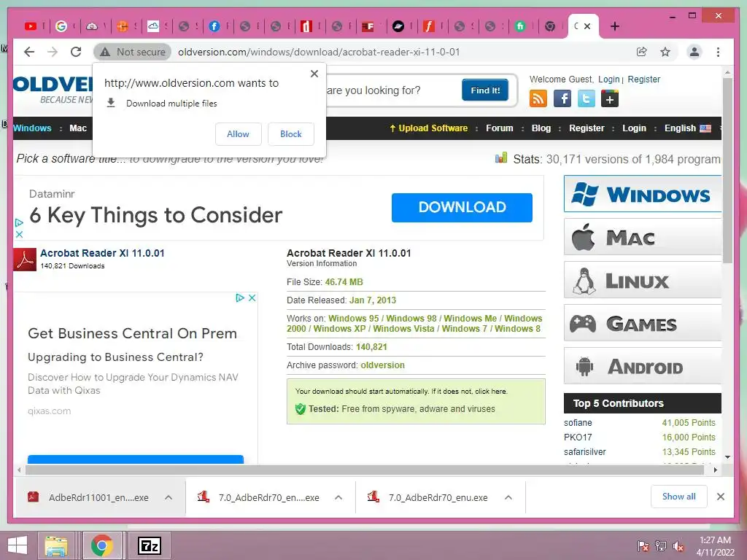
Task: Share this page icon
Action: (x=642, y=52)
